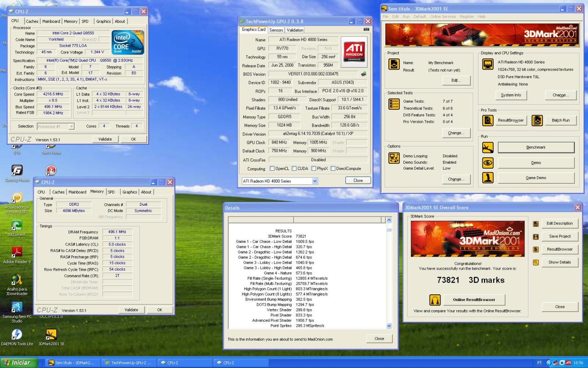Click the GPU-Z screenshot camera icon
The width and height of the screenshot is (588, 368).
point(366,29)
